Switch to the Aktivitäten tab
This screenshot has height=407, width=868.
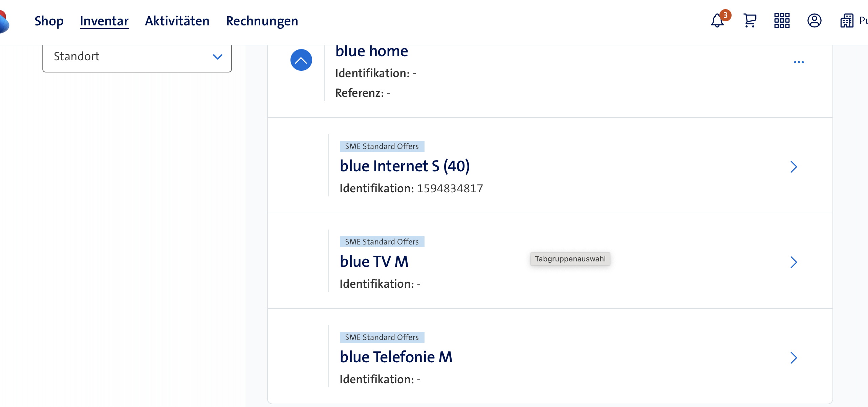pyautogui.click(x=177, y=21)
